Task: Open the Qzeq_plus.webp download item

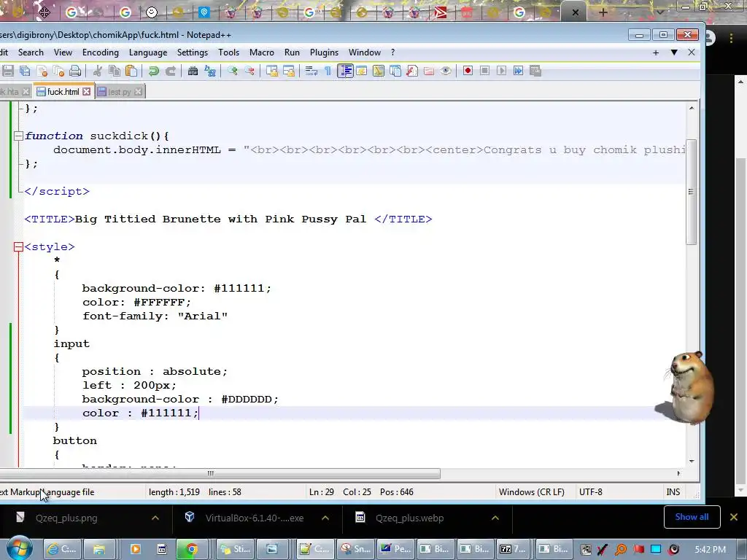Action: pos(410,518)
